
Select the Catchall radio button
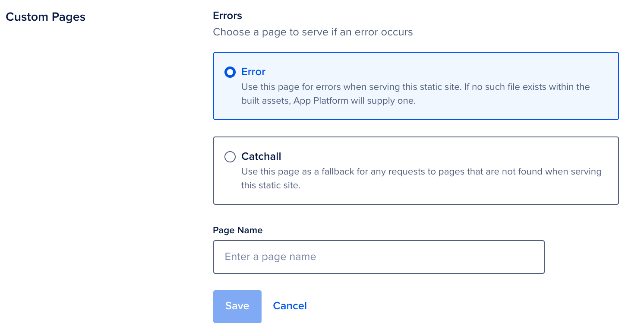tap(230, 157)
